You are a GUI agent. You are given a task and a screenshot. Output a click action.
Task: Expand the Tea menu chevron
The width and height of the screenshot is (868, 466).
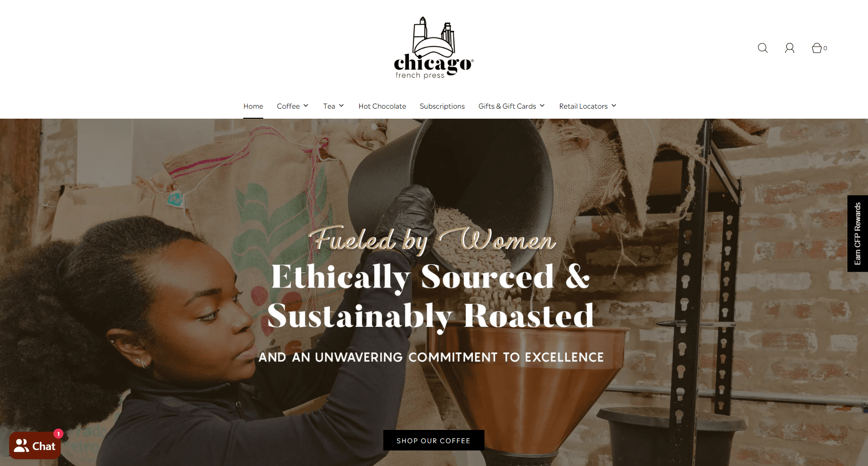coord(341,106)
